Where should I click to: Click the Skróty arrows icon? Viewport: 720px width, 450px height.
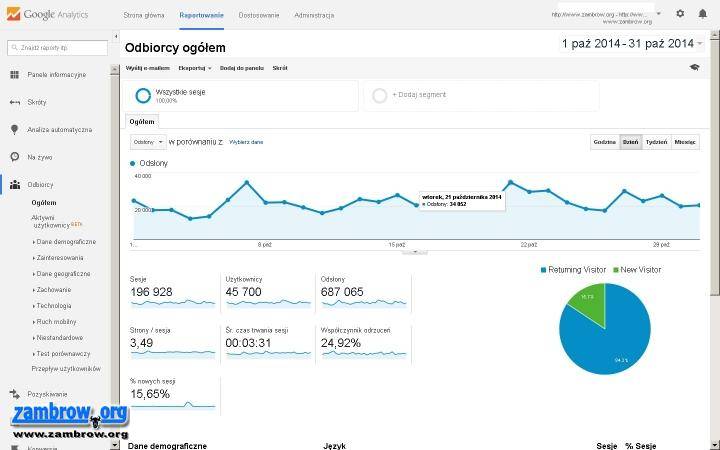(14, 102)
